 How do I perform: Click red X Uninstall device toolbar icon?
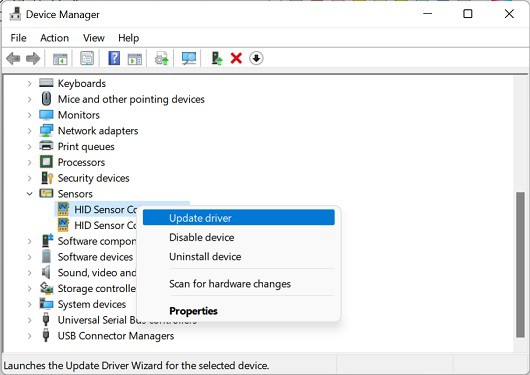click(236, 58)
